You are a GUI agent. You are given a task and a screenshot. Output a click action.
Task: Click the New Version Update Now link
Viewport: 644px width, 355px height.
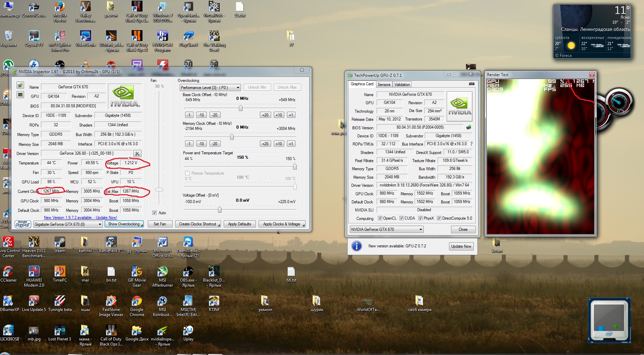[x=81, y=218]
